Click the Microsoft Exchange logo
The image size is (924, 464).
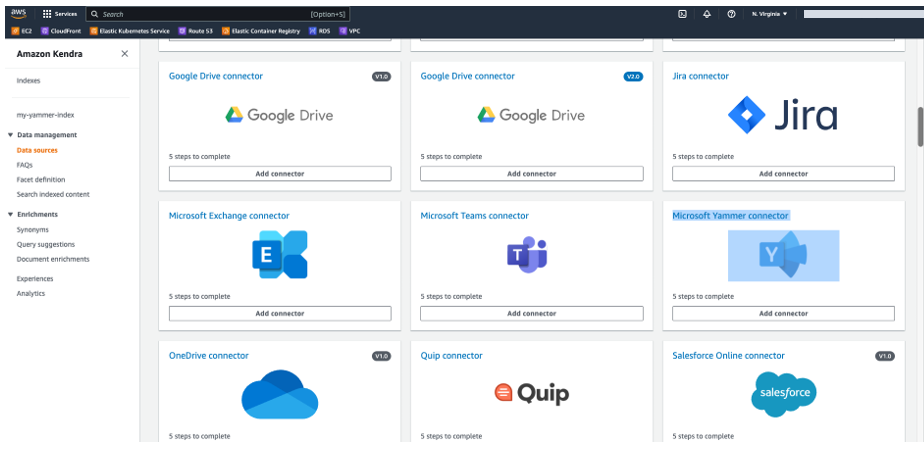(x=280, y=255)
